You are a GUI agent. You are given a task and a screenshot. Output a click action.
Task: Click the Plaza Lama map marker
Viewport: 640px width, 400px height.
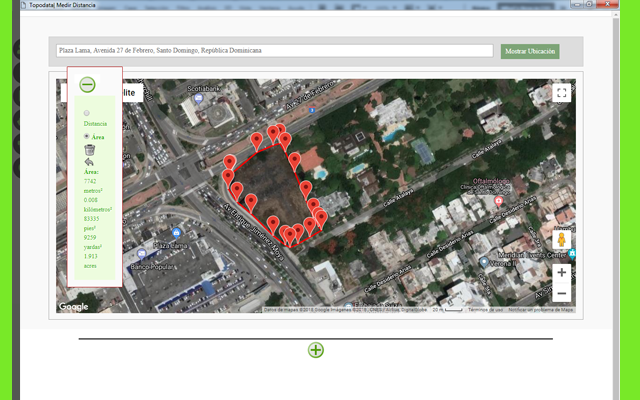(x=176, y=233)
